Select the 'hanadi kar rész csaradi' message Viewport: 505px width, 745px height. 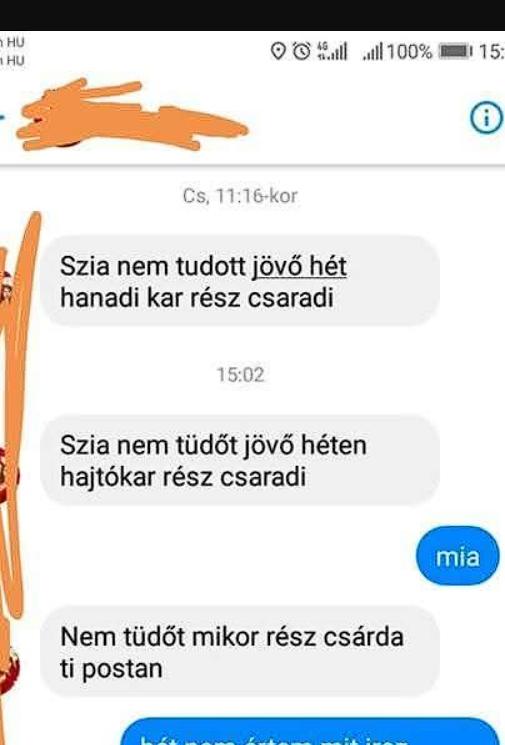(240, 281)
